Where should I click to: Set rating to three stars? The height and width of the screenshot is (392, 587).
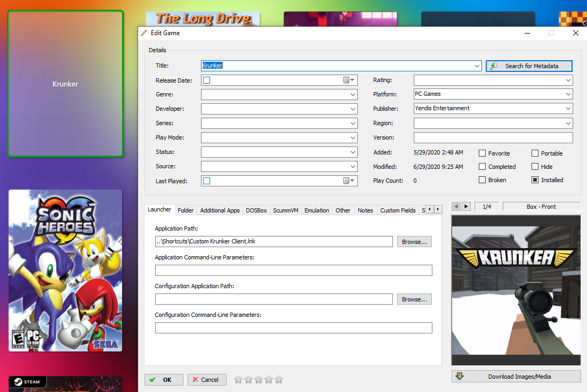pos(258,380)
